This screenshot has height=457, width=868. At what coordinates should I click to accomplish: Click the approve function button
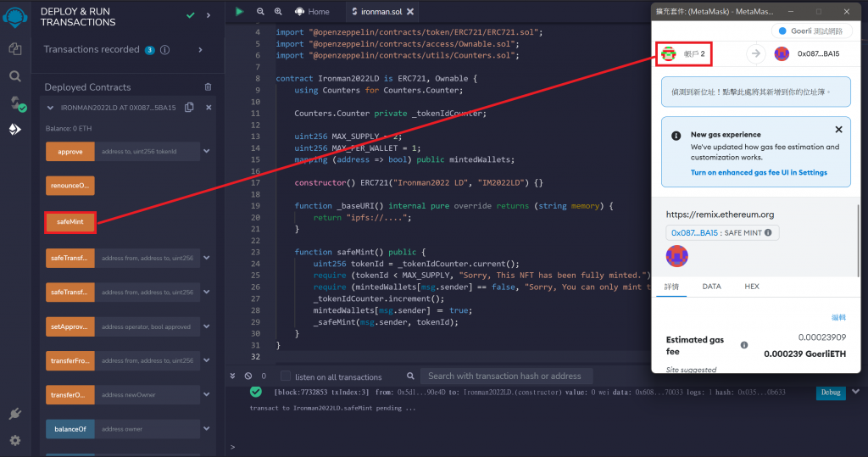pyautogui.click(x=70, y=151)
